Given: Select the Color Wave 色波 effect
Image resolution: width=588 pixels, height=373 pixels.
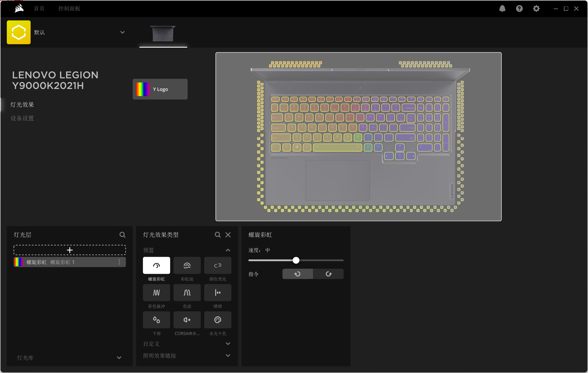Looking at the screenshot, I should (187, 293).
